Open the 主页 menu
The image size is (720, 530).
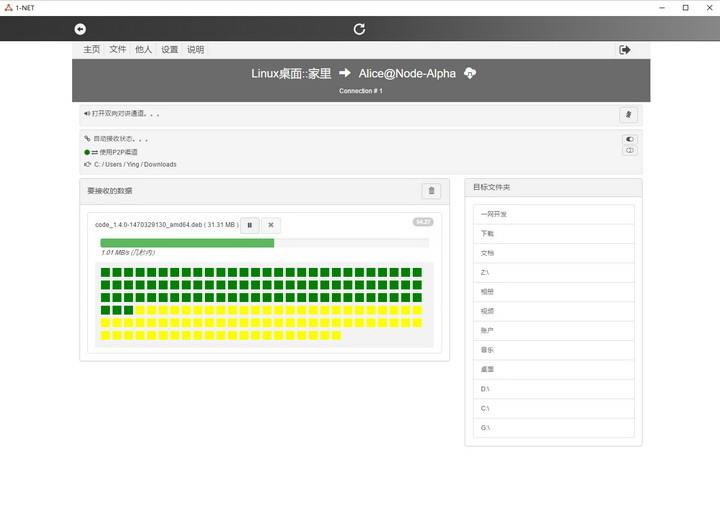tap(92, 49)
